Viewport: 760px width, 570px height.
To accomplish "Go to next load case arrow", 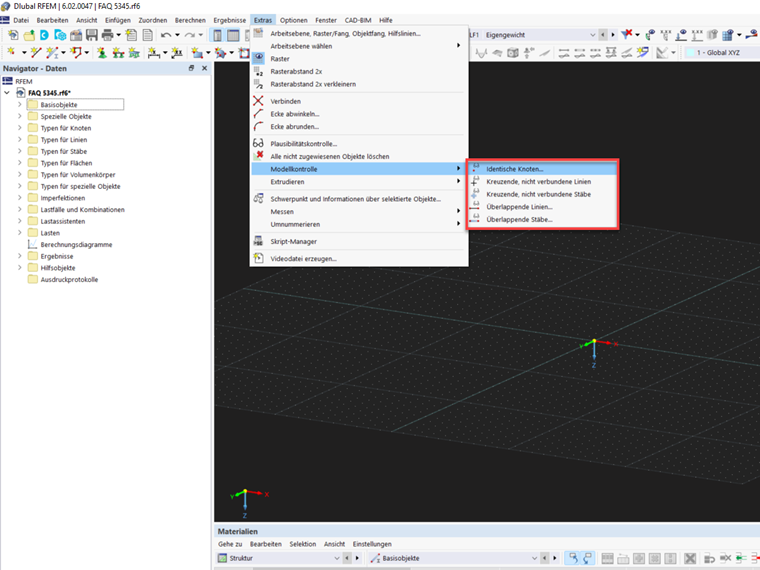I will (613, 35).
